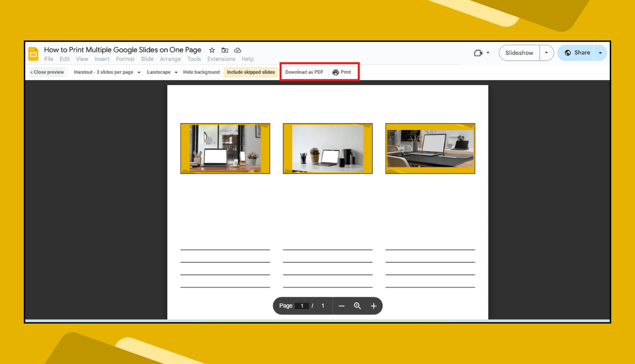The height and width of the screenshot is (364, 635).
Task: Star this presentation
Action: click(x=212, y=50)
